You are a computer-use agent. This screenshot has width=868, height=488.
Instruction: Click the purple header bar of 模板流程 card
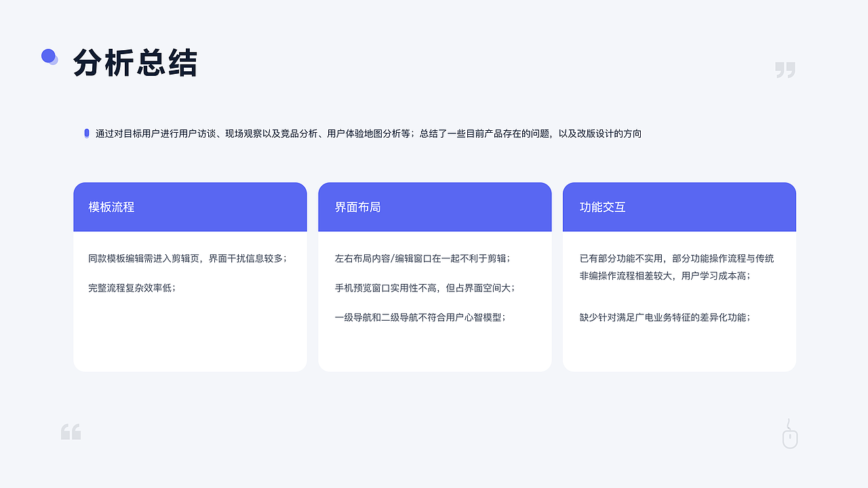pos(190,207)
